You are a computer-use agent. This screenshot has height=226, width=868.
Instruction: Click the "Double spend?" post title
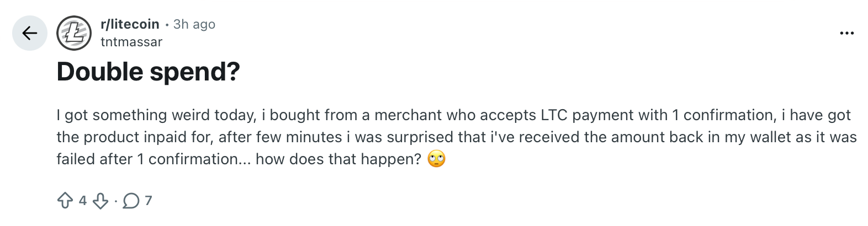[x=148, y=72]
